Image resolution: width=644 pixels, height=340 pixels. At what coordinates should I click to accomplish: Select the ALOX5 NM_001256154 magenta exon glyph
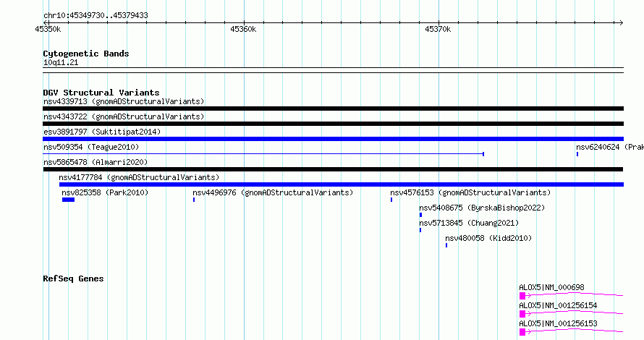(x=522, y=314)
